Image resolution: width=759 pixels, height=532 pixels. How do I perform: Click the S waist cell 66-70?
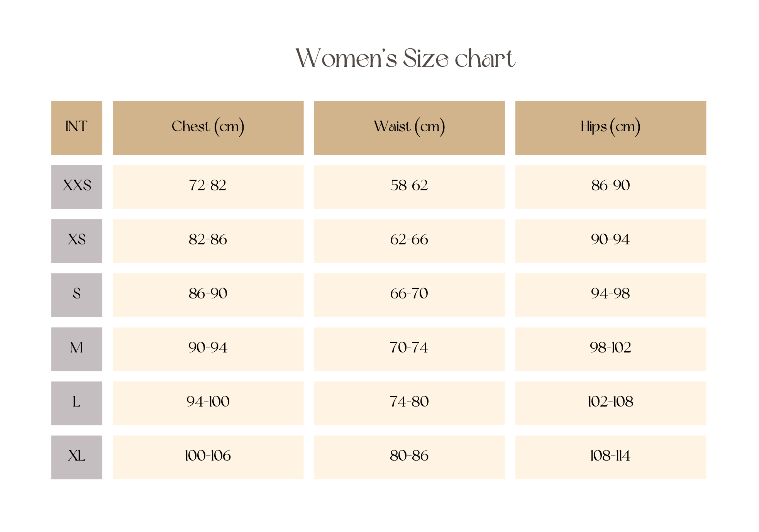point(409,295)
